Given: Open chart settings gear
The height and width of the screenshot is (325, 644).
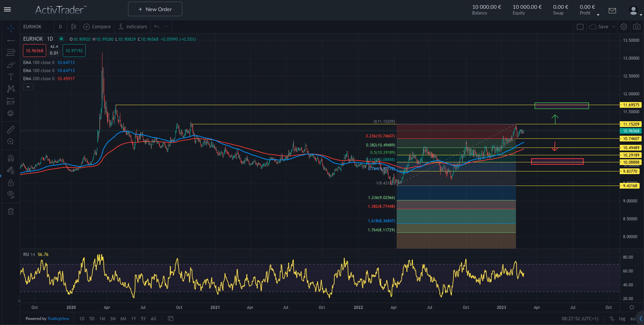Looking at the screenshot, I should [x=623, y=26].
